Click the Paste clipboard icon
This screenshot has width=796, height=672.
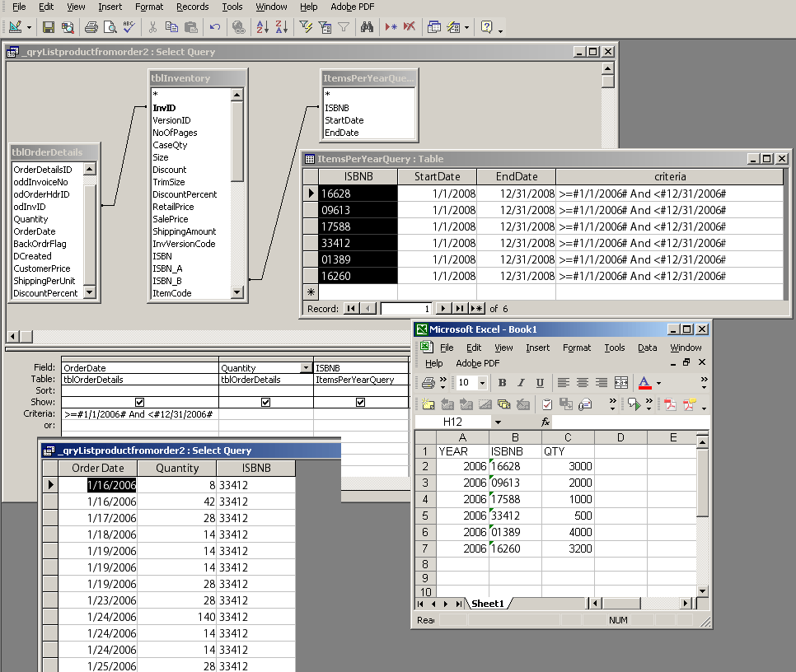191,27
